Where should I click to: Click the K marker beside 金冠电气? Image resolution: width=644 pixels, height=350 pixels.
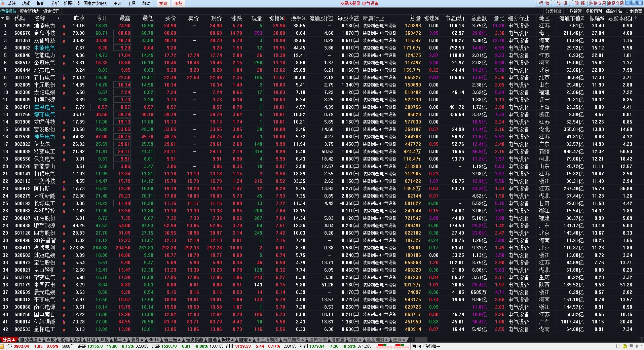[64, 63]
